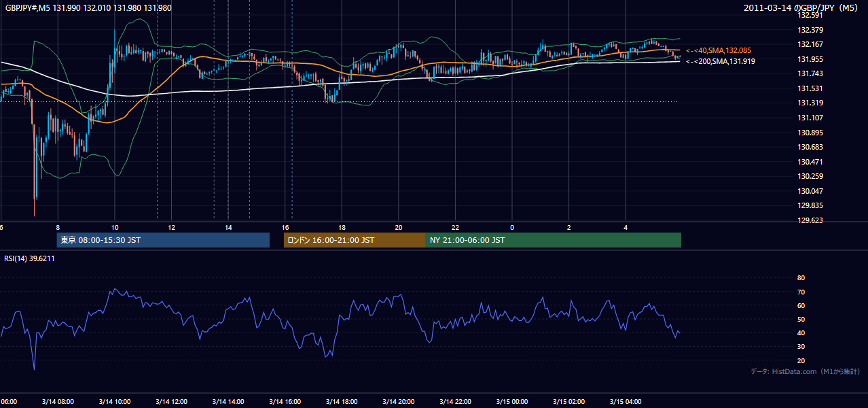Click hour label 14 under price chart
Viewport: 868px width, 408px height.
tap(229, 227)
